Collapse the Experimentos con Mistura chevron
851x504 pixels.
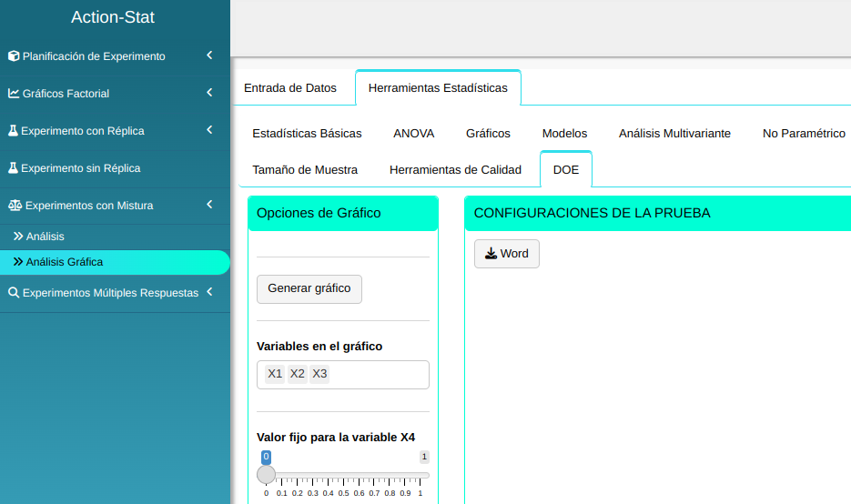click(x=209, y=205)
